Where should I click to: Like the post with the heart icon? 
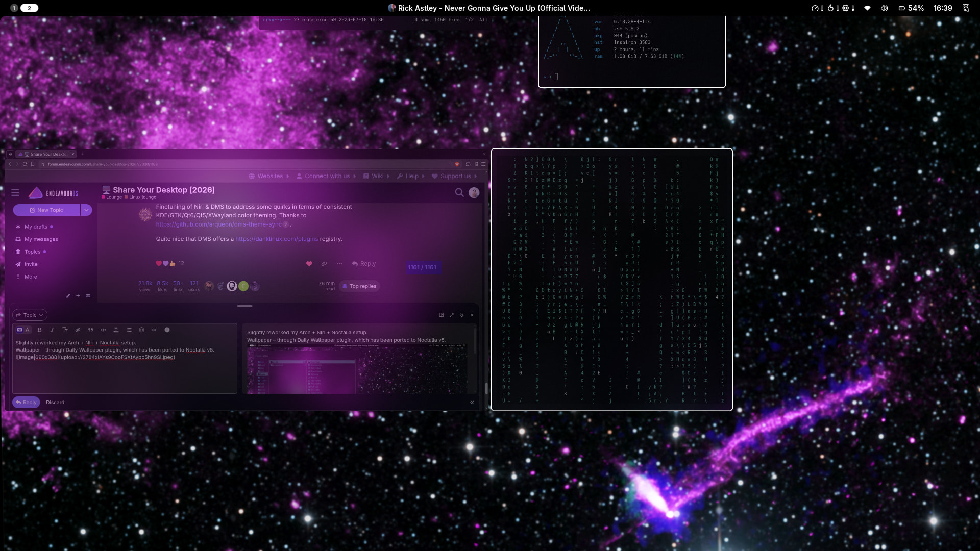[309, 264]
